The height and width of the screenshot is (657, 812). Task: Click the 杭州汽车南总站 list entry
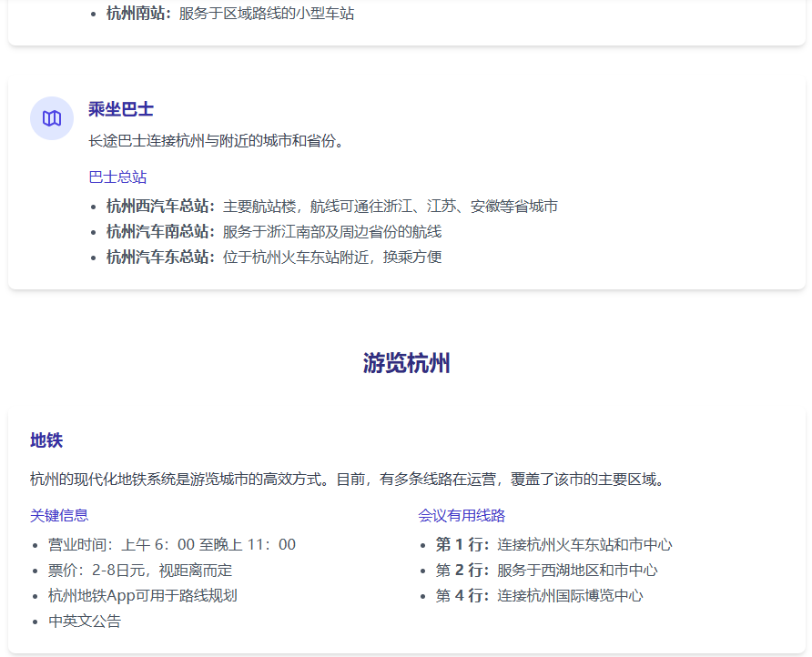tap(273, 232)
